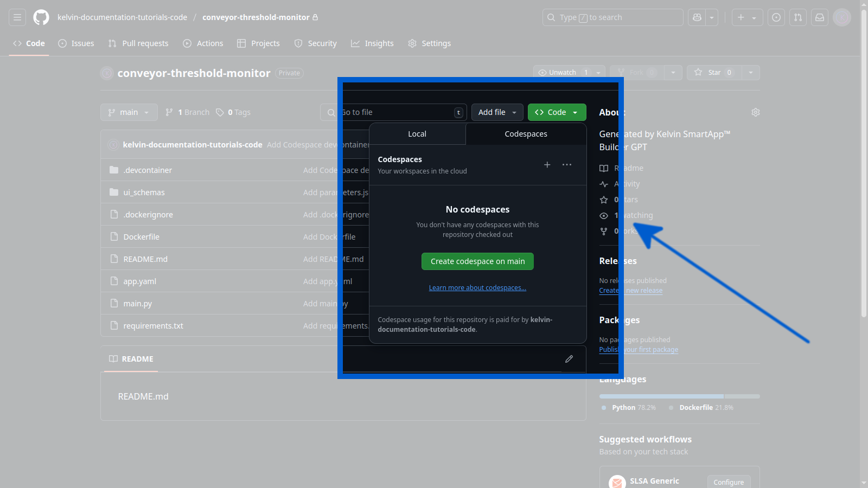
Task: Star the conveyor-threshold-monitor repository
Action: coord(712,72)
